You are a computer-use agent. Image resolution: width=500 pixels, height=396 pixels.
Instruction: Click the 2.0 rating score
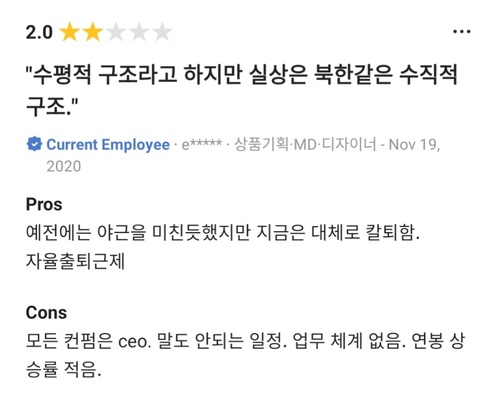tap(39, 33)
